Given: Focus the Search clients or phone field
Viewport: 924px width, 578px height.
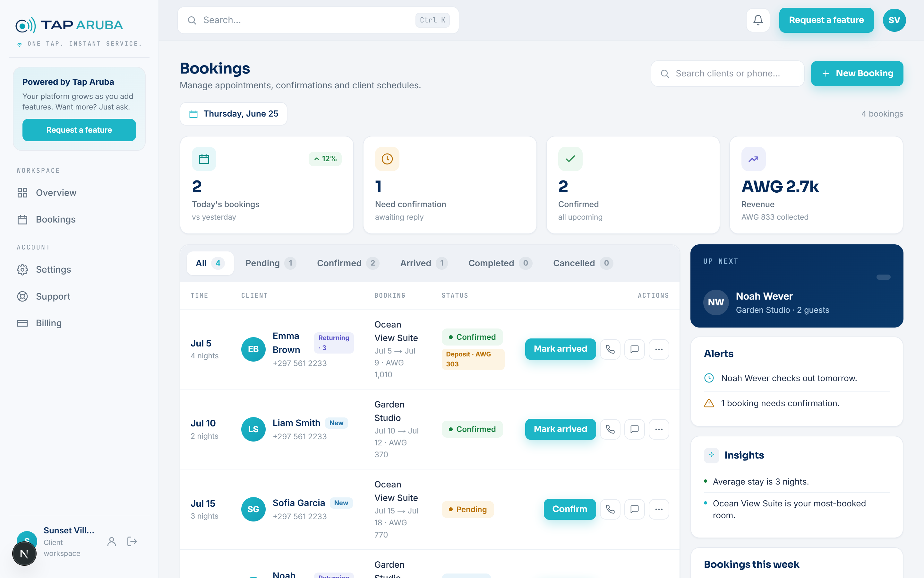Looking at the screenshot, I should click(x=727, y=74).
